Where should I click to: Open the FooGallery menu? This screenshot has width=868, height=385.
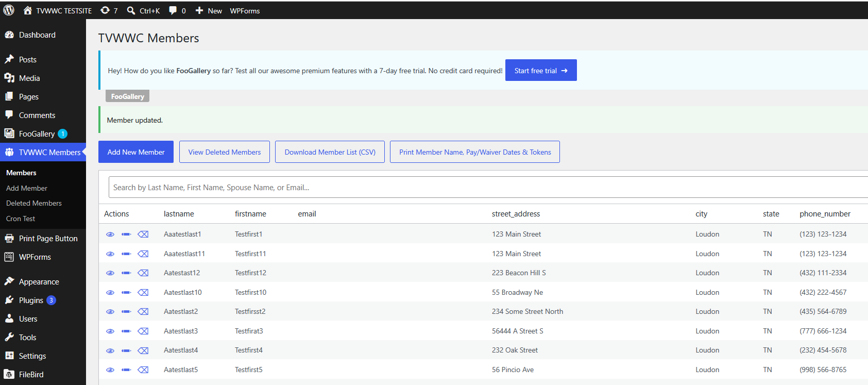pyautogui.click(x=43, y=134)
